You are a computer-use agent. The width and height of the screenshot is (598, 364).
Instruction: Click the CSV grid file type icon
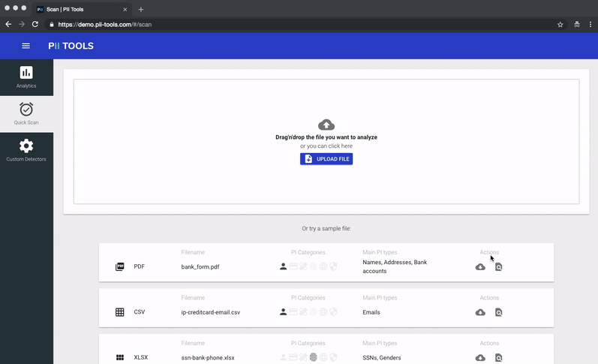[120, 312]
